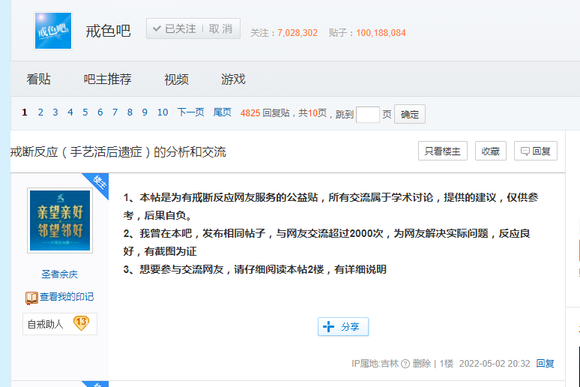Image resolution: width=580 pixels, height=387 pixels.
Task: Click the 只看楼主 button
Action: pyautogui.click(x=443, y=151)
